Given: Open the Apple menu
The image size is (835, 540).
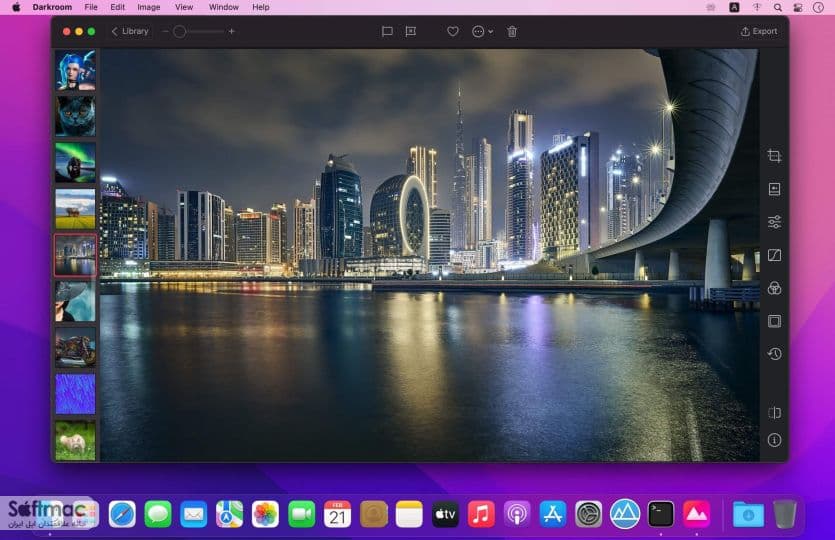Looking at the screenshot, I should point(16,7).
